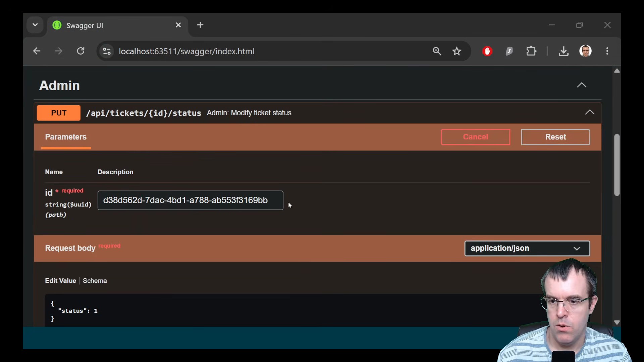Click the scrollbar down arrow
Image resolution: width=644 pixels, height=362 pixels.
pyautogui.click(x=617, y=322)
